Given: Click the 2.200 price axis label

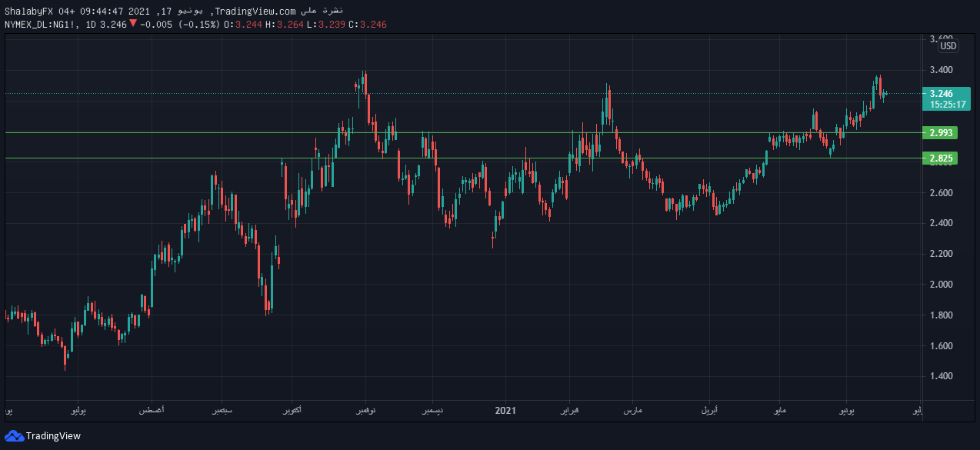Looking at the screenshot, I should (942, 254).
